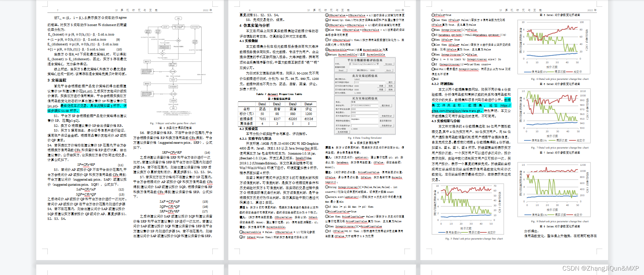Select the Fig. 7 Data3 line chart

(554, 116)
